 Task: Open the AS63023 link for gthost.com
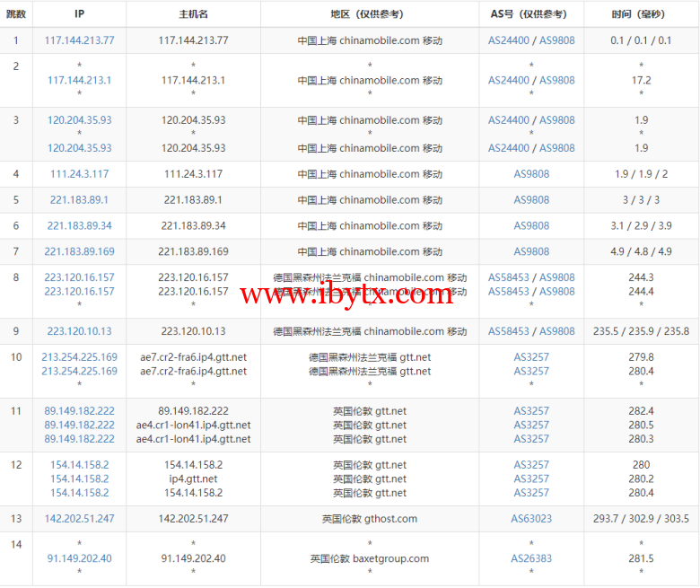tap(531, 519)
